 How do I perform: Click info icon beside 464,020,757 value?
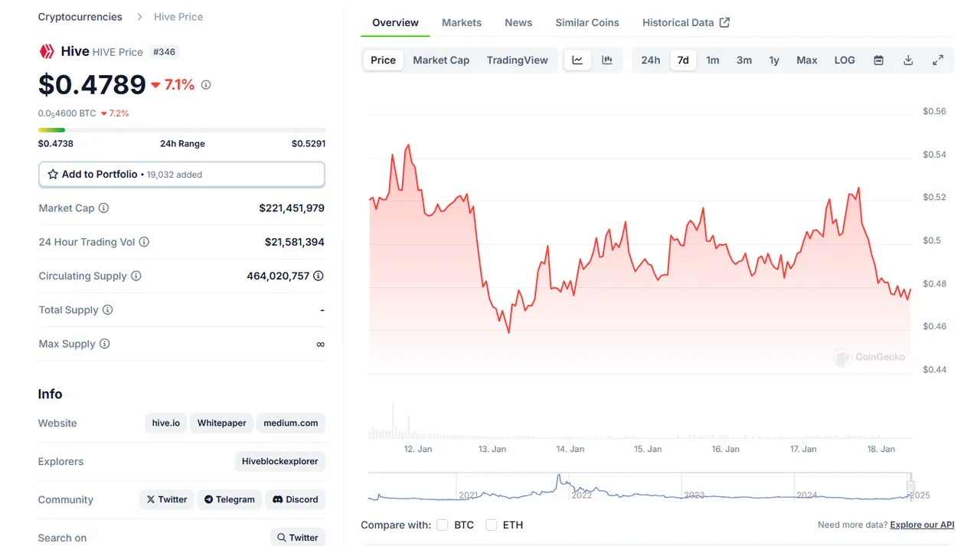click(x=318, y=276)
